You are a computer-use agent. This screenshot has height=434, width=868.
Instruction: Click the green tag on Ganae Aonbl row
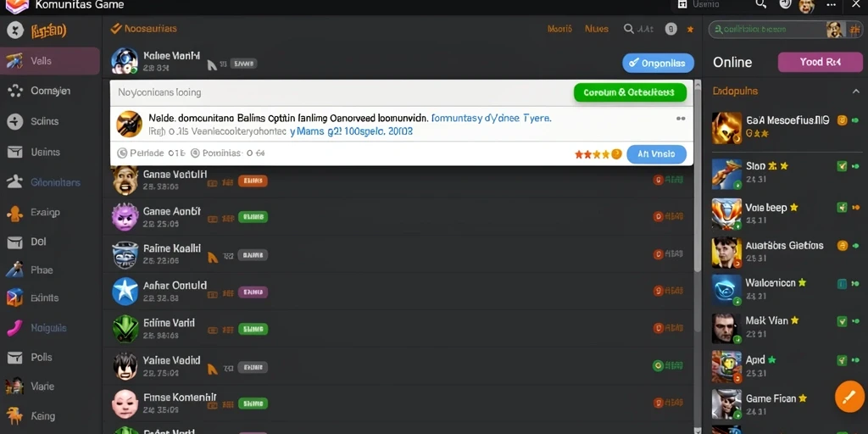pos(253,217)
